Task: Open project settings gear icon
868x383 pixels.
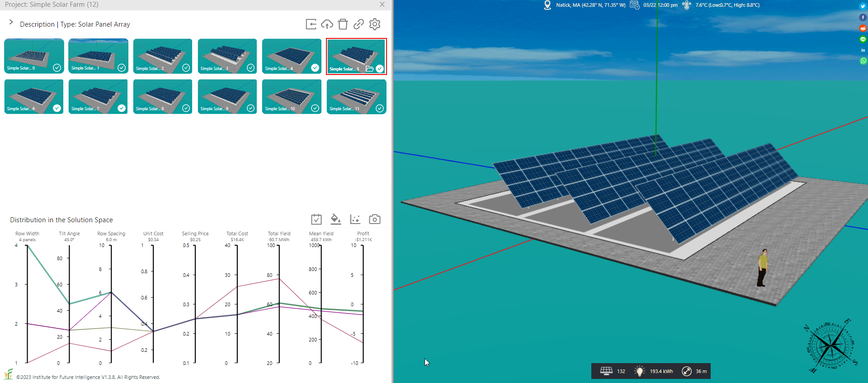Action: click(375, 24)
